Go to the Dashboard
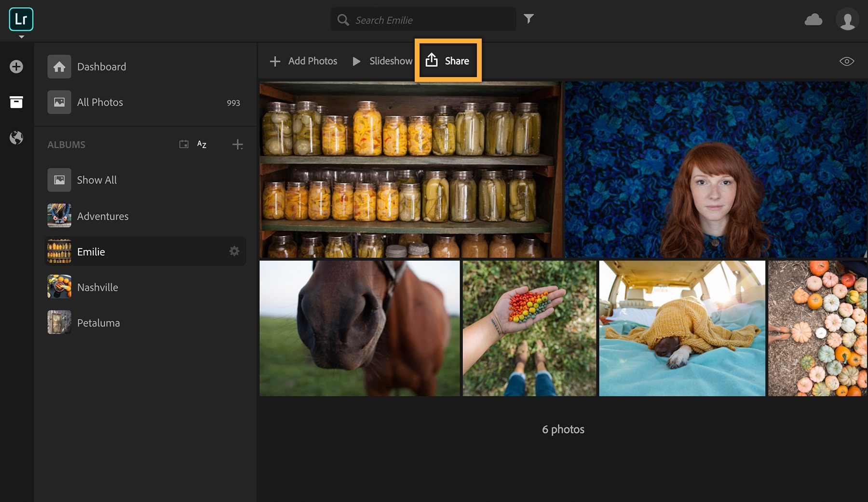The width and height of the screenshot is (868, 502). tap(101, 66)
